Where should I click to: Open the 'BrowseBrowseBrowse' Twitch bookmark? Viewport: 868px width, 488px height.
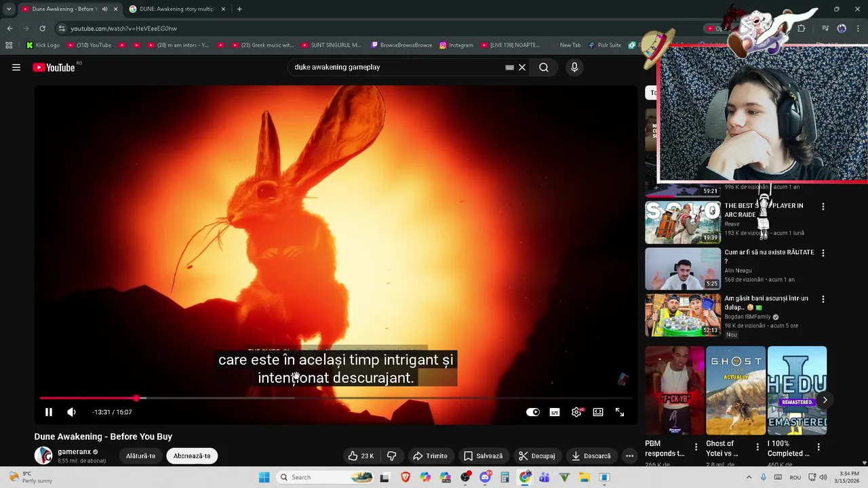click(401, 45)
